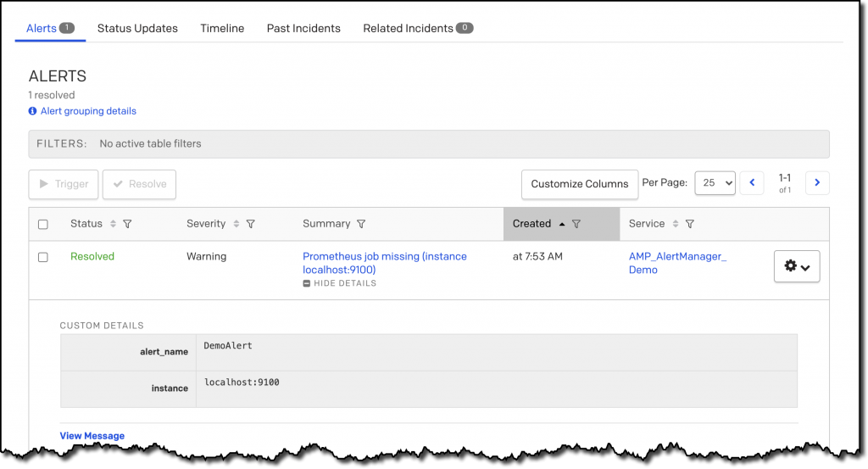Screen dimensions: 868x469
Task: Toggle the Created column sort arrow
Action: point(562,224)
